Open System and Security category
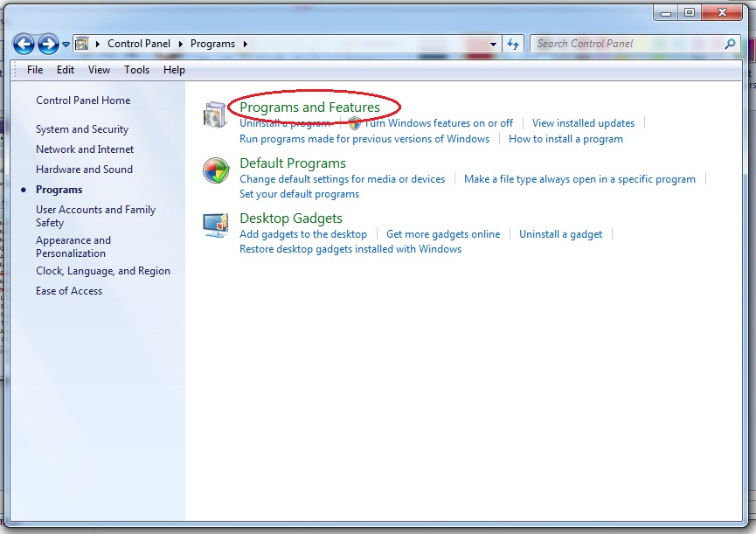Image resolution: width=756 pixels, height=534 pixels. [82, 129]
